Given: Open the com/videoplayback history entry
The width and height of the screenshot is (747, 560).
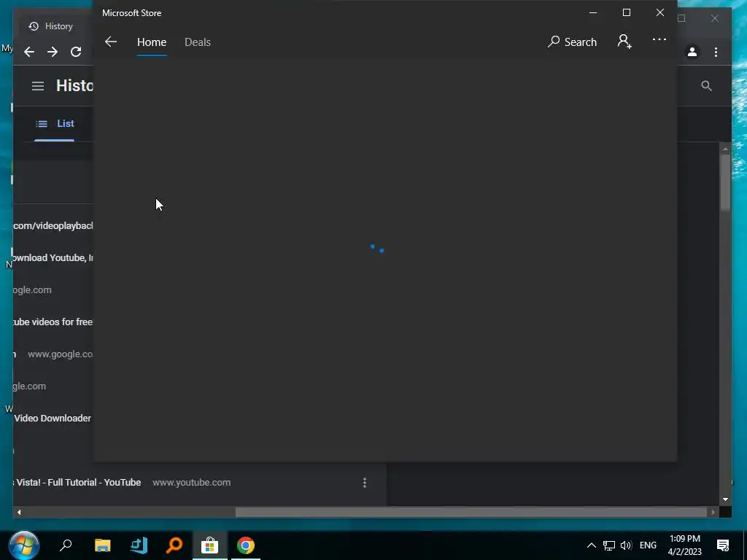Looking at the screenshot, I should 53,226.
